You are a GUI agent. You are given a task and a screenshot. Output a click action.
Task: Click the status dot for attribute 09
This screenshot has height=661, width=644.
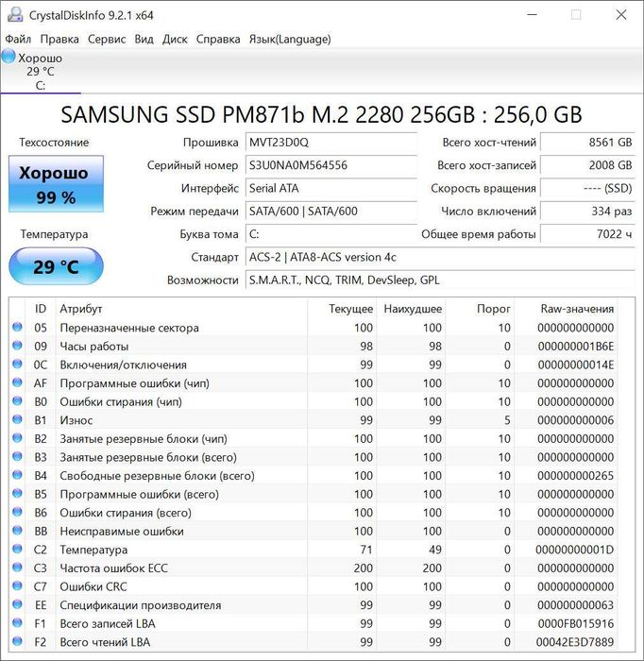(17, 346)
